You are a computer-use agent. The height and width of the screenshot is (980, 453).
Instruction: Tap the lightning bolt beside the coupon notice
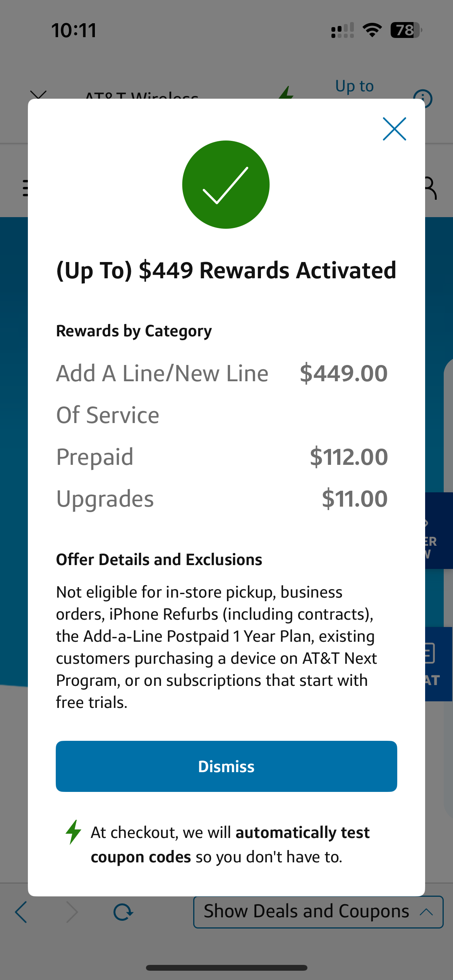pyautogui.click(x=73, y=832)
